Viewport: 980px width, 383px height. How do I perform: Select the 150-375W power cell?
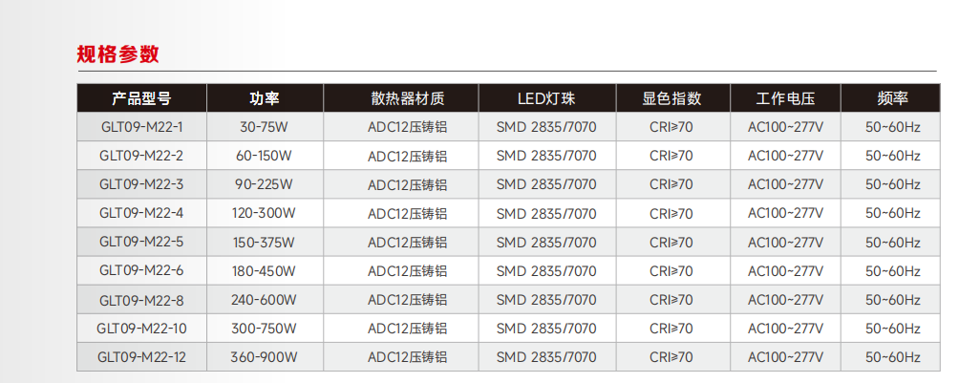pyautogui.click(x=264, y=242)
